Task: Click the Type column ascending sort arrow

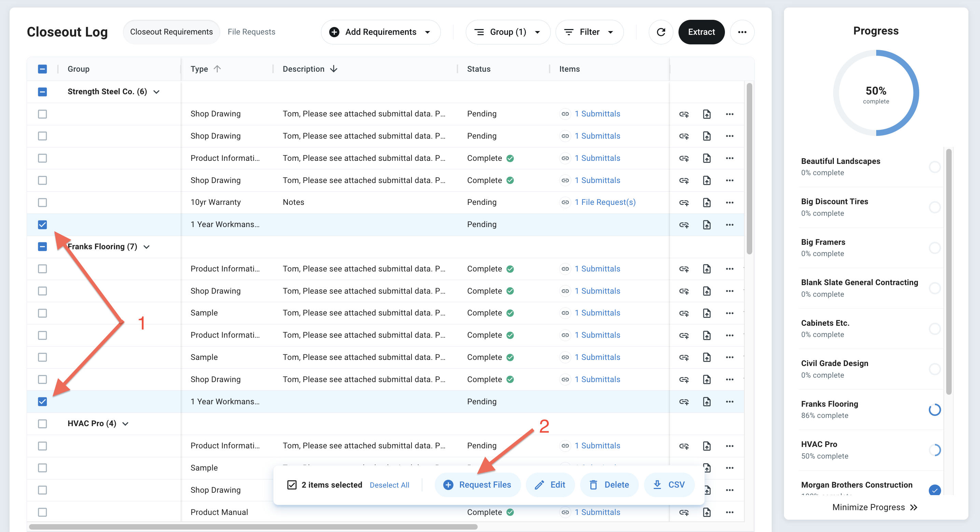Action: coord(217,69)
